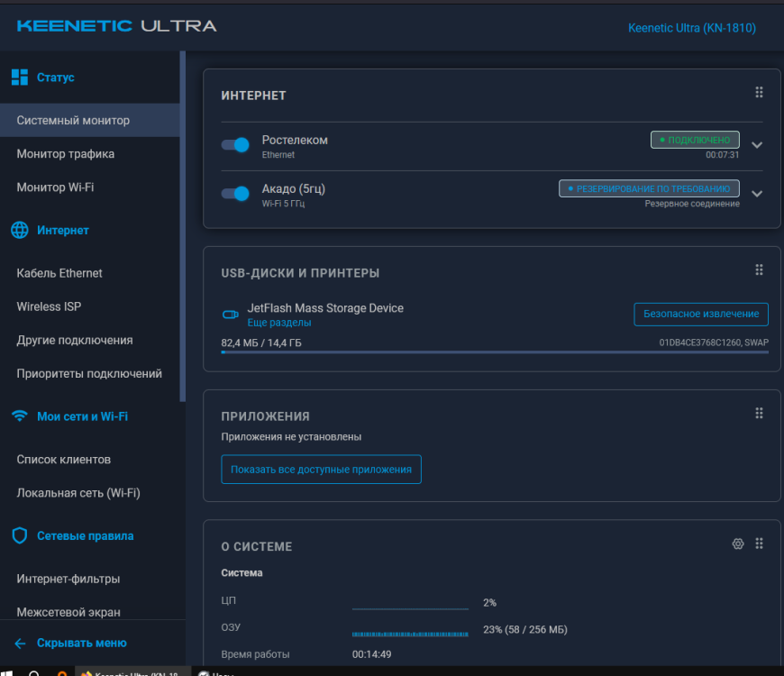Image resolution: width=784 pixels, height=676 pixels.
Task: Click the Status dashboard icon in the sidebar
Action: (x=20, y=77)
